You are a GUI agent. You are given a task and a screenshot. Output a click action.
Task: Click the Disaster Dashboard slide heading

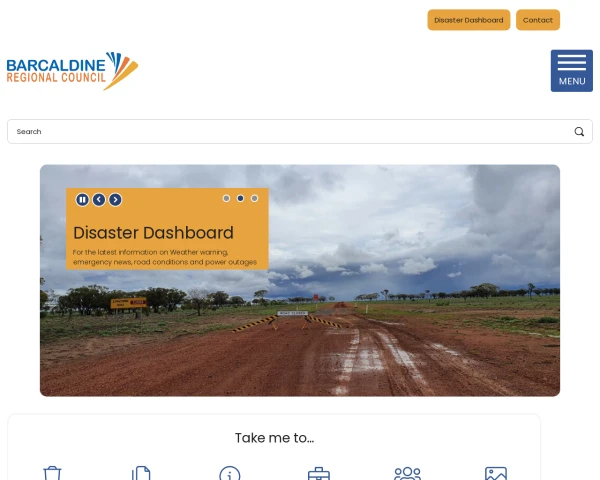click(x=153, y=233)
